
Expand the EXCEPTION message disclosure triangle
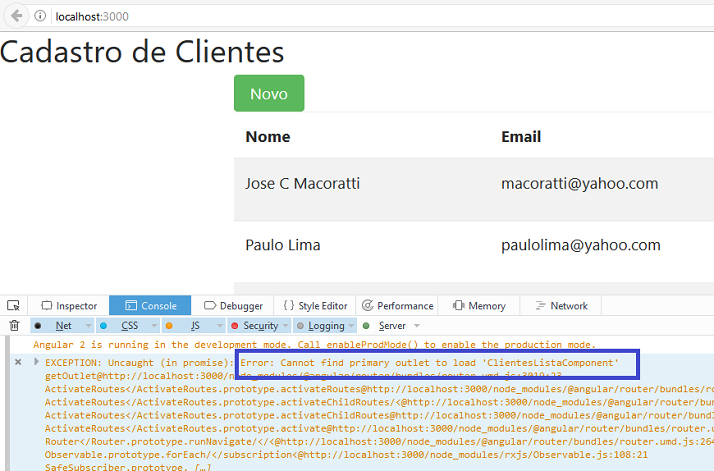[36, 362]
